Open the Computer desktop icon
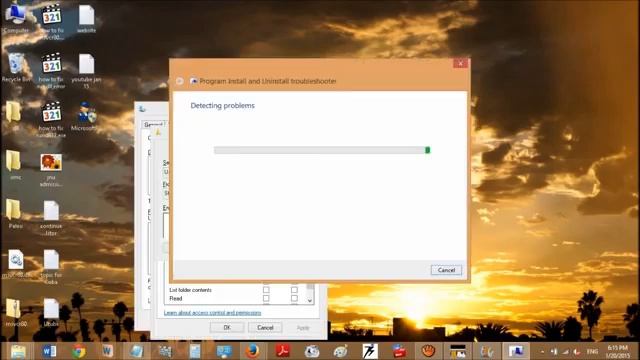 (16, 18)
